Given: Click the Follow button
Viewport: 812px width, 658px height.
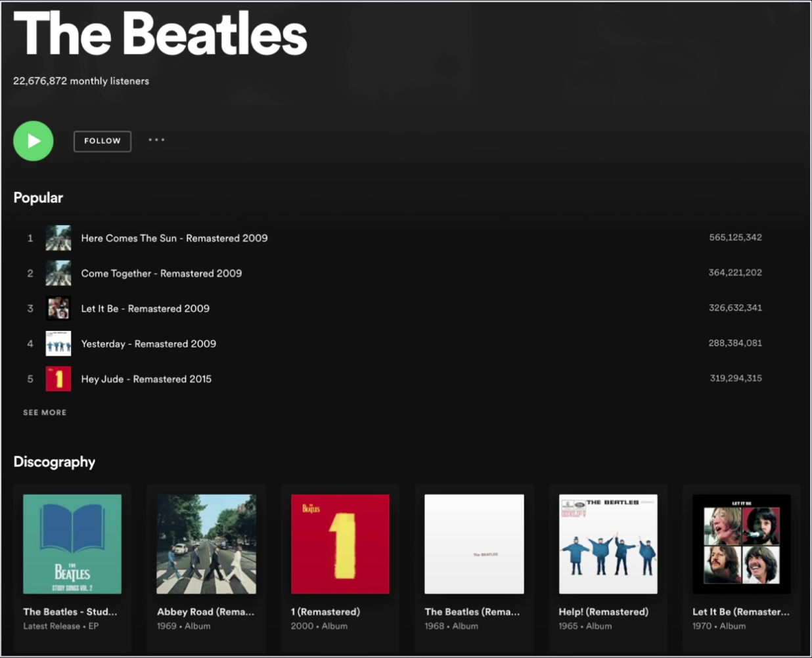Looking at the screenshot, I should tap(102, 141).
